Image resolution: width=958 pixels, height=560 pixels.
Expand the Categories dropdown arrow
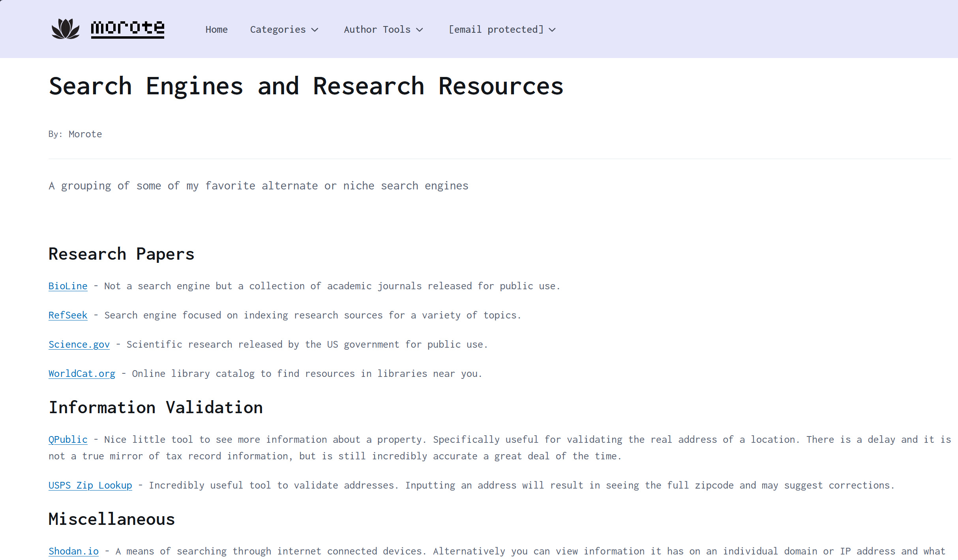(315, 30)
